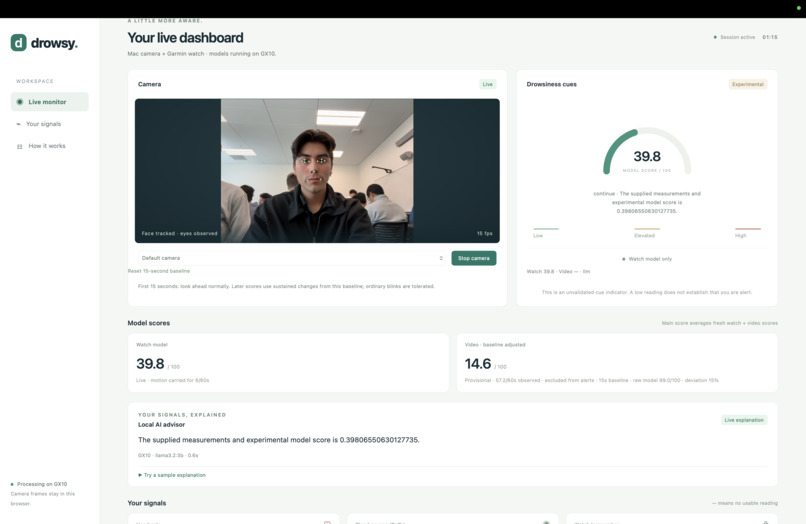806x524 pixels.
Task: Click the 'MODEL SCORE / 100' gauge caption
Action: (647, 171)
